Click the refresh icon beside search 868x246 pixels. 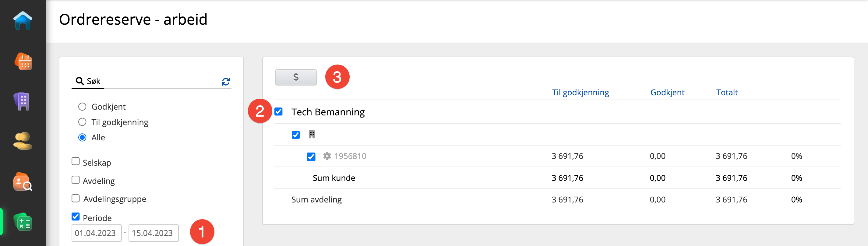pos(225,82)
